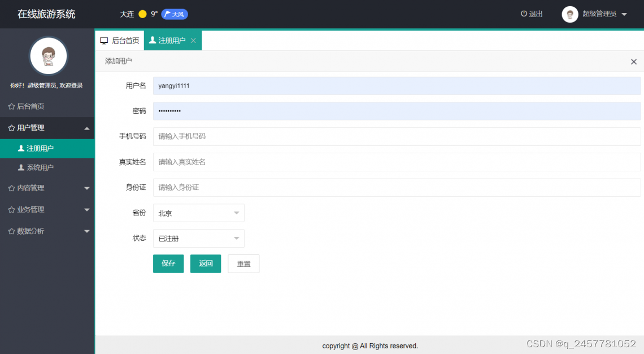Image resolution: width=644 pixels, height=354 pixels.
Task: Click the star icon next to 用户管理
Action: tap(11, 128)
